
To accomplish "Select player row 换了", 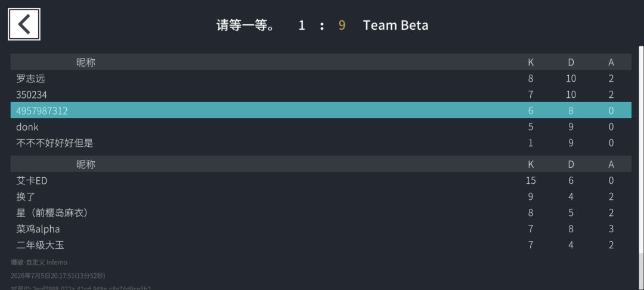I will (321, 196).
